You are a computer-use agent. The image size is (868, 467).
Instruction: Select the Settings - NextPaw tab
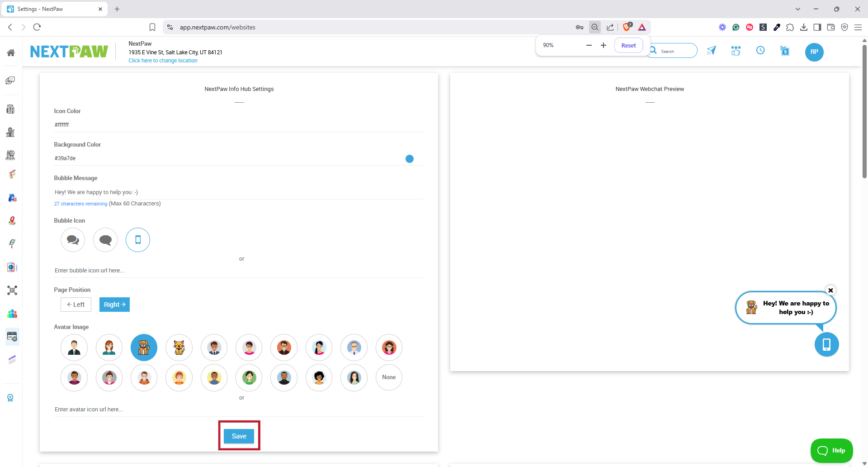click(x=54, y=9)
